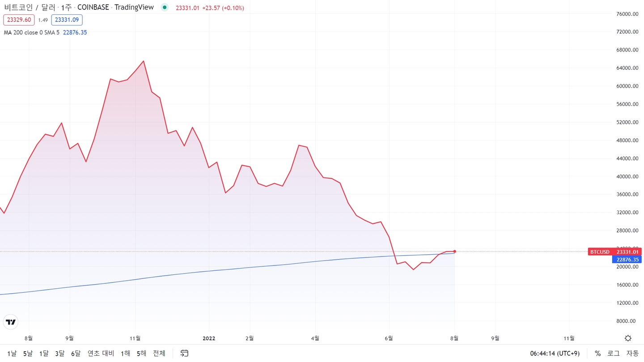The height and width of the screenshot is (362, 644).
Task: Toggle 자동 auto scale
Action: coord(632,354)
